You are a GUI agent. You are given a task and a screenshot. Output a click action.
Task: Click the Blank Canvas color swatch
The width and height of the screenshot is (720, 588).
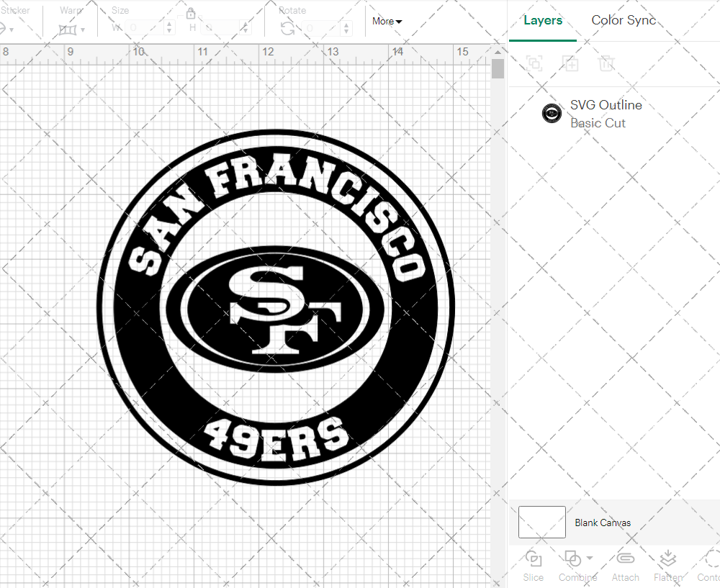point(541,523)
